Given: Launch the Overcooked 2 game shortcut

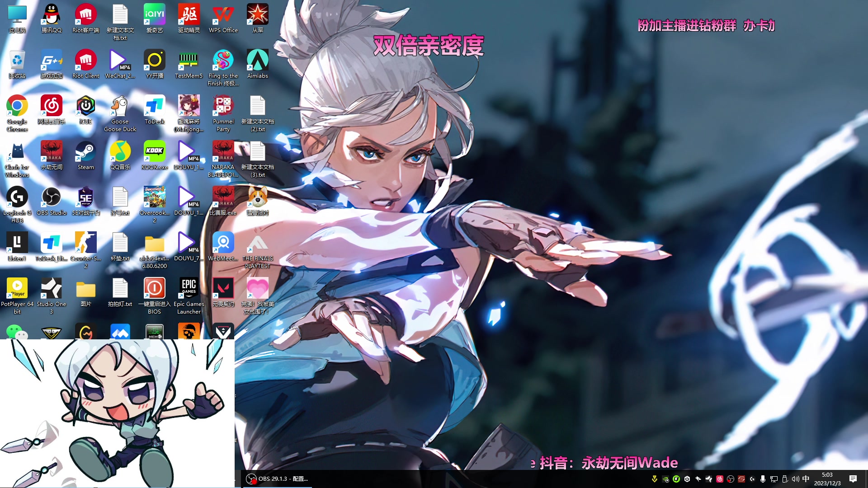Looking at the screenshot, I should 155,205.
